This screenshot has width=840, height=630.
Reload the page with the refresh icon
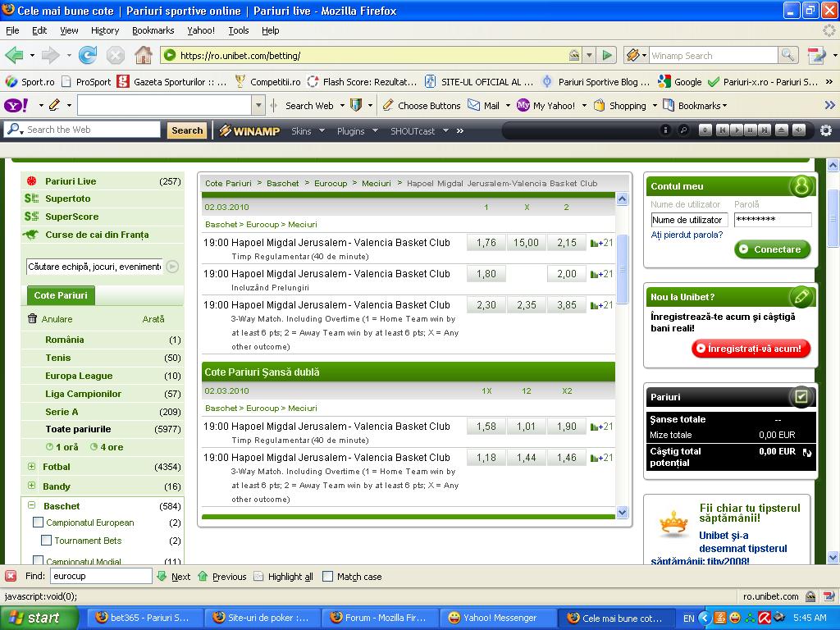click(87, 55)
